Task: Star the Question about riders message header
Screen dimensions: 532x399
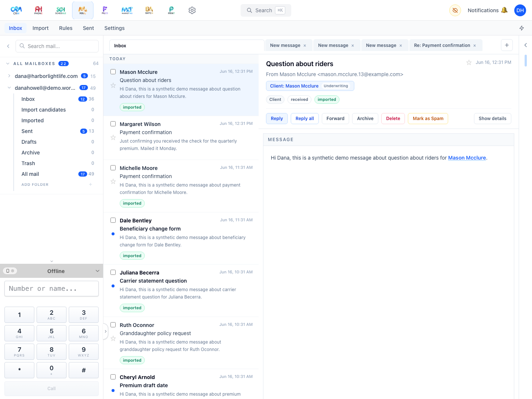Action: click(x=469, y=62)
